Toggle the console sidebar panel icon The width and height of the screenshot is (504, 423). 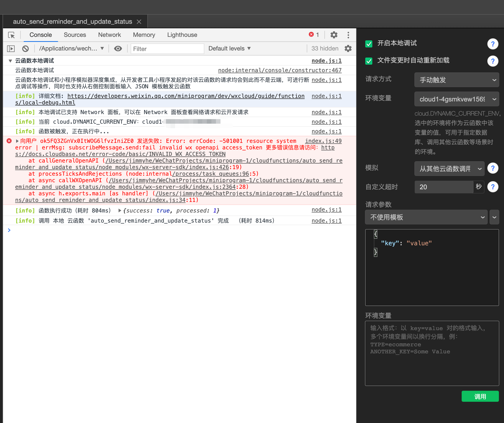[11, 48]
